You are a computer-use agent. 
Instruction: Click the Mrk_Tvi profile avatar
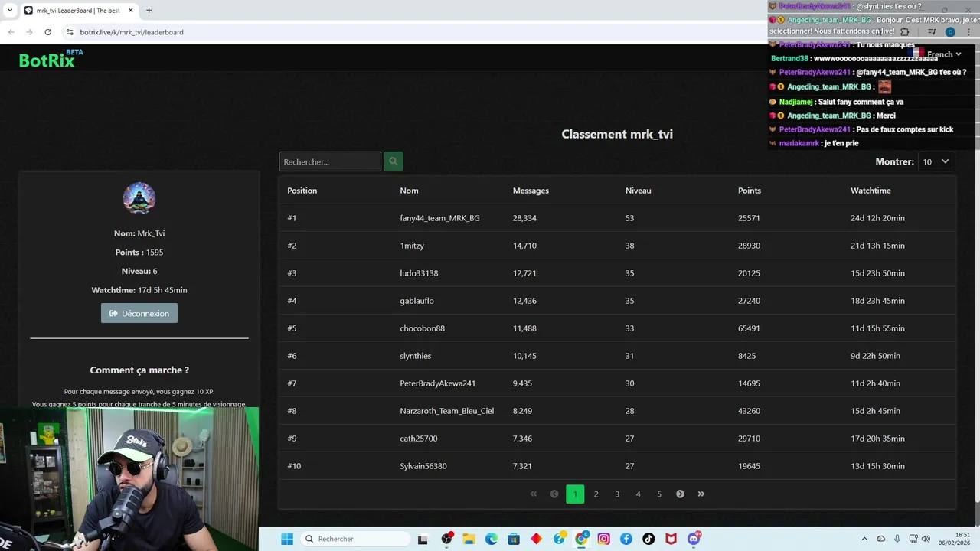[x=139, y=198]
